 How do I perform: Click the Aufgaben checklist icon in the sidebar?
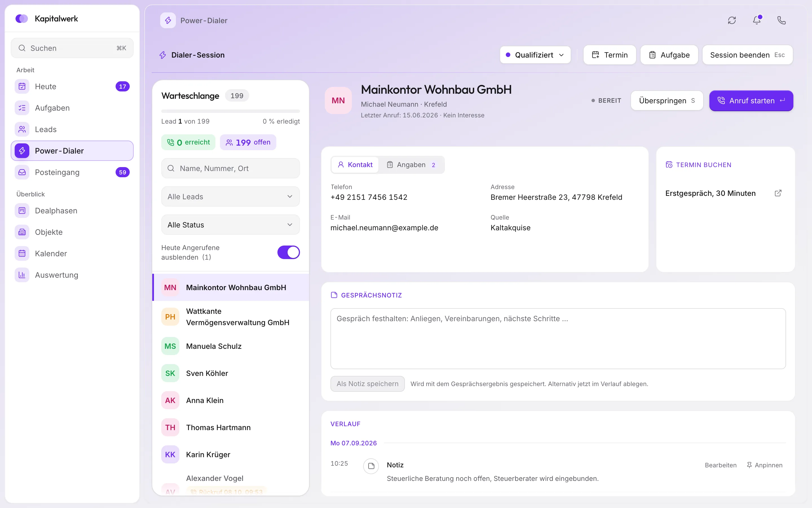tap(22, 108)
